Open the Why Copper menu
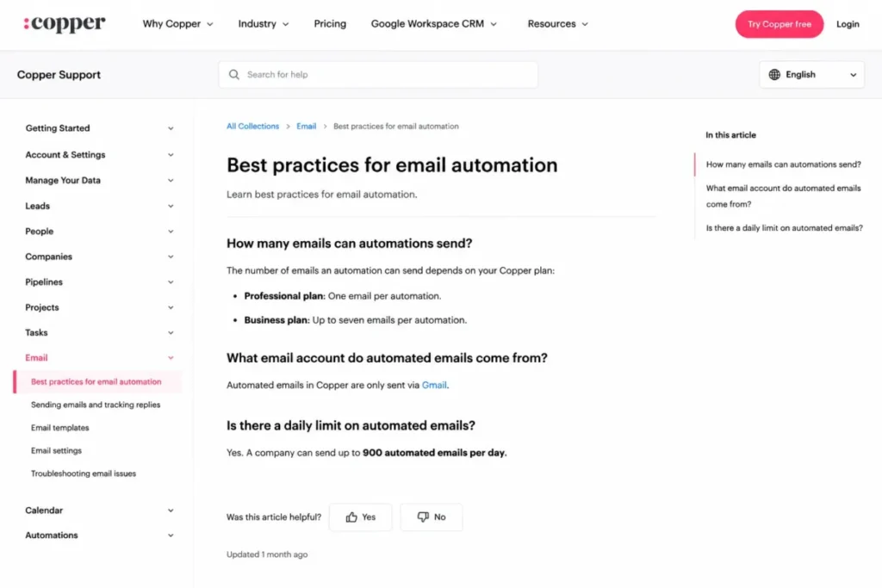Viewport: 882px width, 588px height. click(177, 24)
